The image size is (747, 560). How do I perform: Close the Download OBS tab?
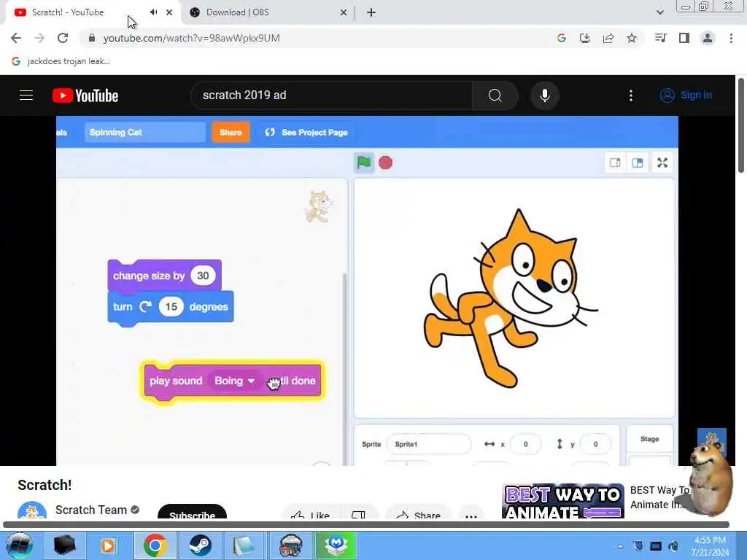pos(343,12)
